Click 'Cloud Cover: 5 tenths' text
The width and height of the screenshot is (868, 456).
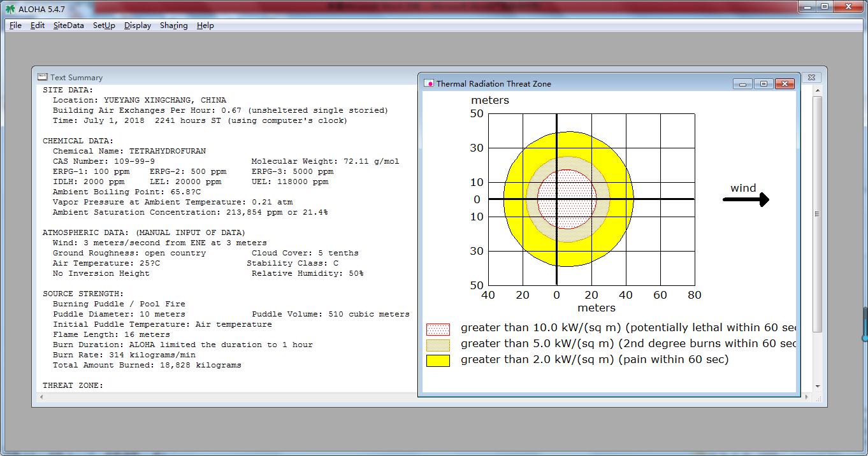coord(305,253)
